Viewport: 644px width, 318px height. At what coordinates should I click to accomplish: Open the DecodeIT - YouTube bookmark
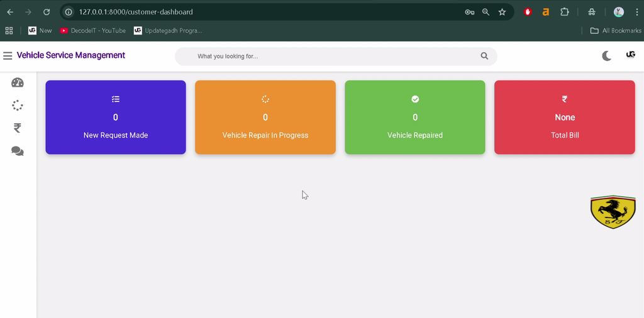(x=92, y=30)
